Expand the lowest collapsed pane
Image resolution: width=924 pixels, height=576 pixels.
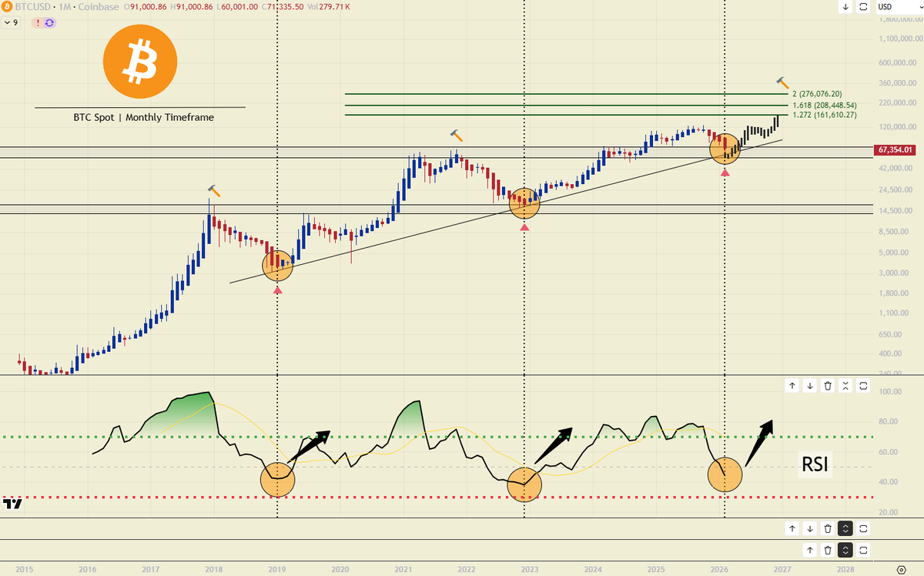click(845, 550)
